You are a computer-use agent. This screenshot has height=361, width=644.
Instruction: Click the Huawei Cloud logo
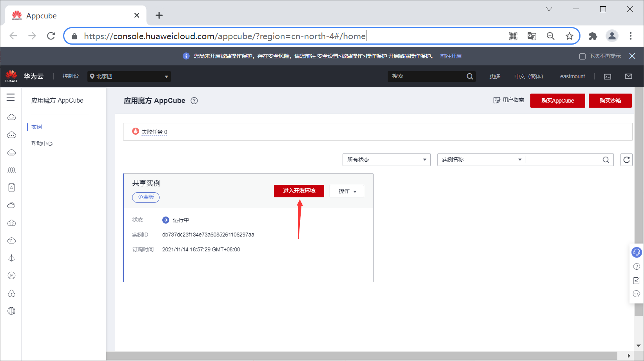point(11,76)
